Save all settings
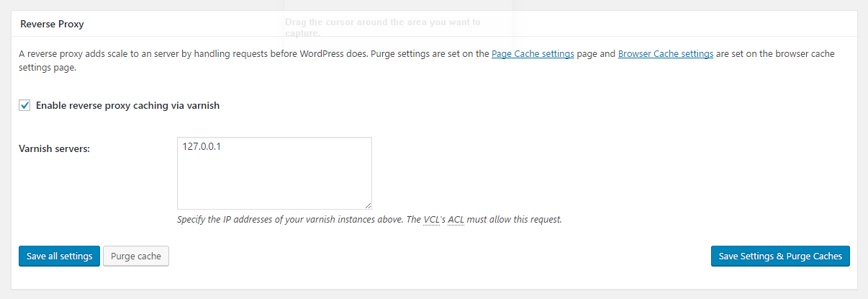The height and width of the screenshot is (299, 868). (x=59, y=256)
